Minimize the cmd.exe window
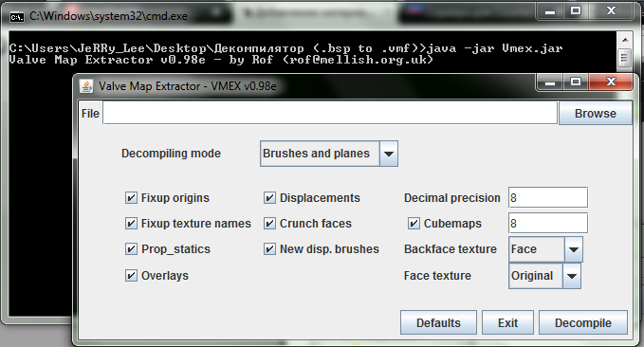 [550, 11]
